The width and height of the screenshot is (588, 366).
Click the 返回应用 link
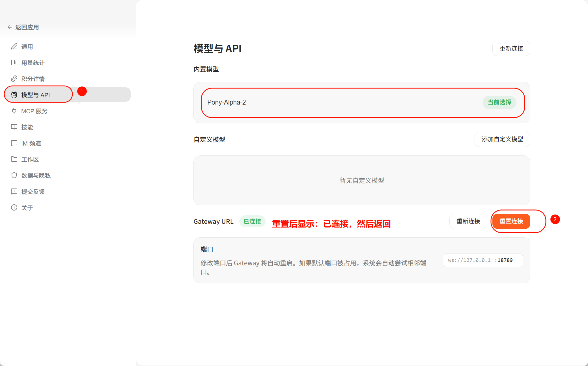click(x=27, y=27)
